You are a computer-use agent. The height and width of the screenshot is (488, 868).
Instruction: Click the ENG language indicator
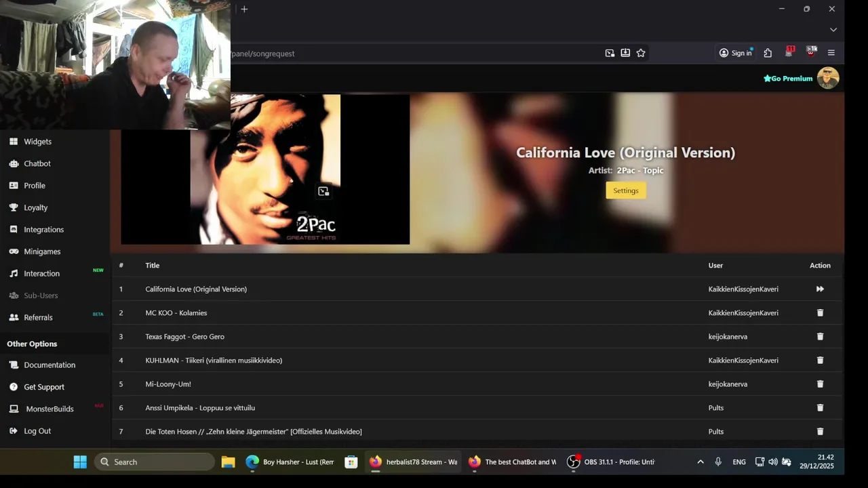pos(739,462)
